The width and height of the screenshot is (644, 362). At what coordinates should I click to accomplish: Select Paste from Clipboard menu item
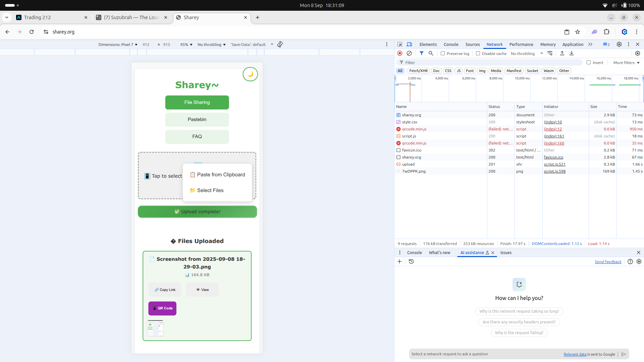tap(217, 175)
